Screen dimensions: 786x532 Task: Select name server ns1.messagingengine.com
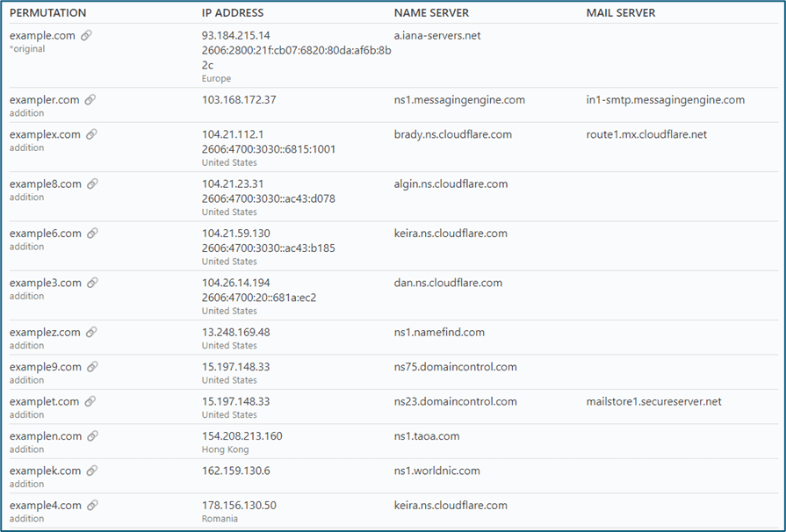pos(459,100)
